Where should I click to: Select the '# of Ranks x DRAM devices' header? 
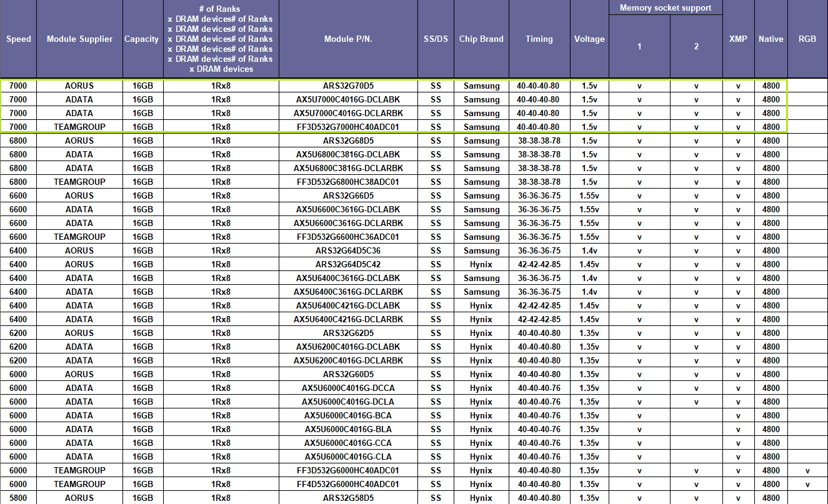(x=221, y=39)
